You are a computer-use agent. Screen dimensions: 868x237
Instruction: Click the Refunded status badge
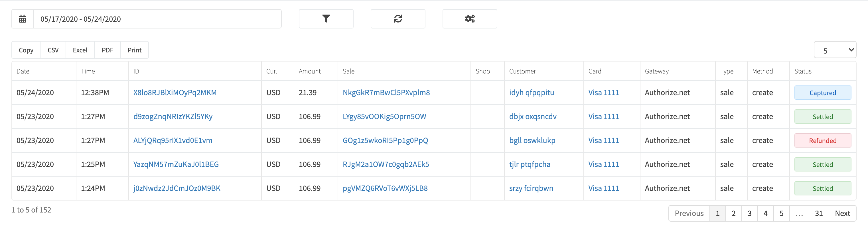[822, 140]
